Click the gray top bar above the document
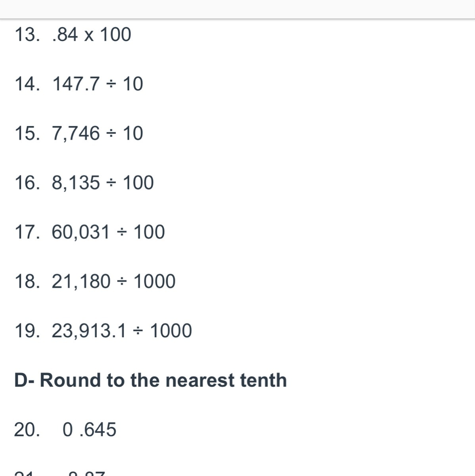 click(238, 9)
